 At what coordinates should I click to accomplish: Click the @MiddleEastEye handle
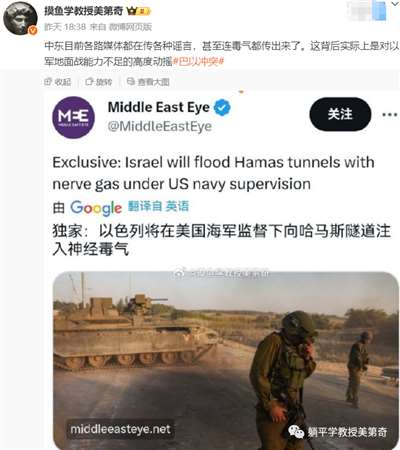pos(160,126)
